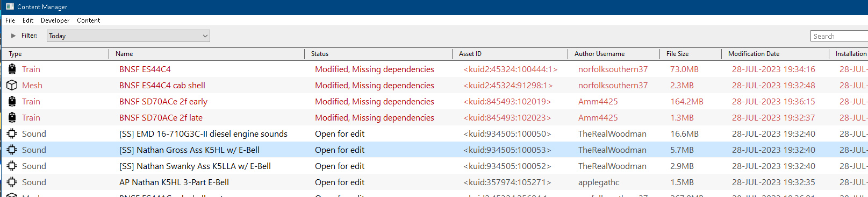This screenshot has width=868, height=197.
Task: Click author TheRealWoodman in Swanky Ass row
Action: tap(612, 166)
